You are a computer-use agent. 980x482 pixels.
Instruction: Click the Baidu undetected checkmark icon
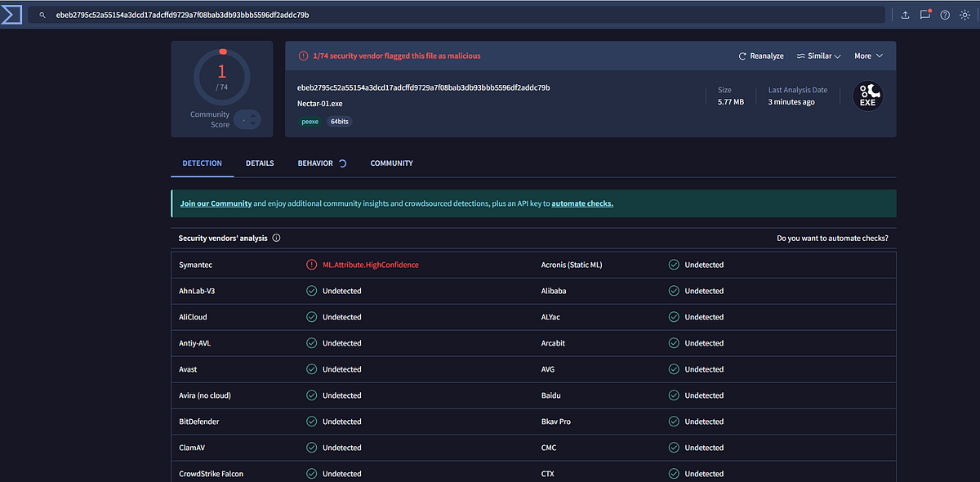pyautogui.click(x=674, y=395)
